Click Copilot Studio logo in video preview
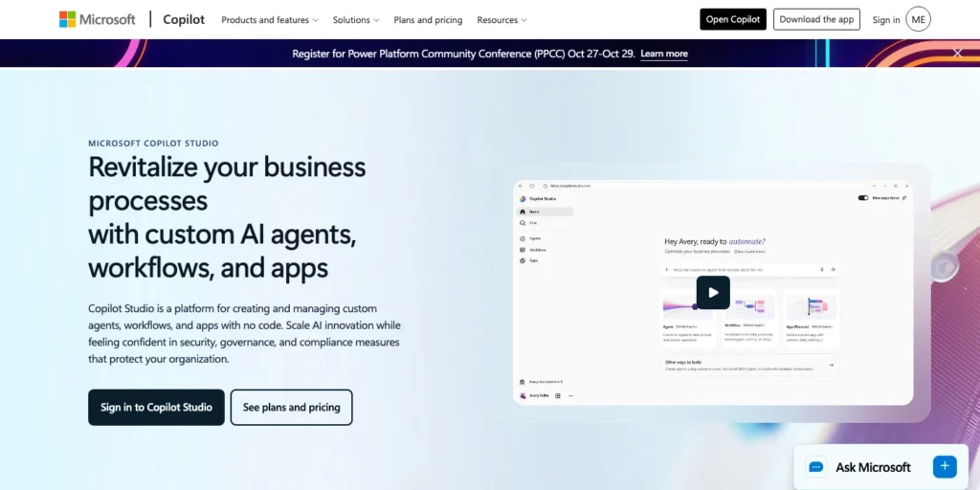The height and width of the screenshot is (490, 980). (523, 199)
